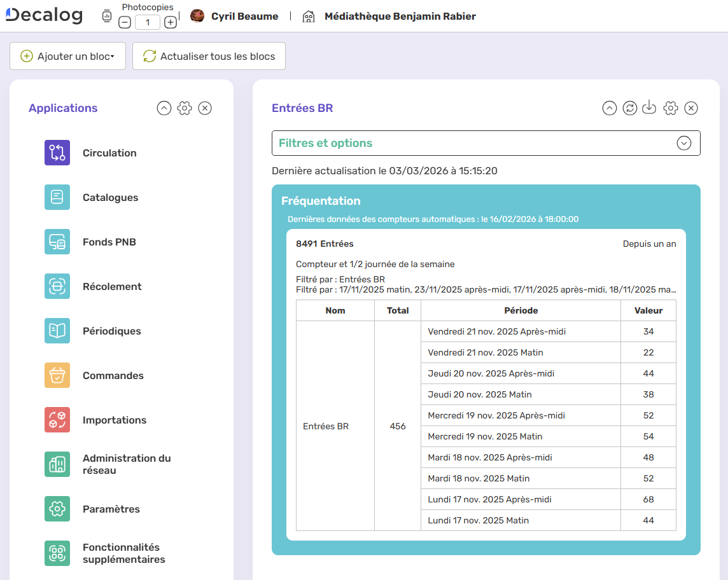This screenshot has width=728, height=580.
Task: Collapse the Applications block
Action: coord(164,108)
